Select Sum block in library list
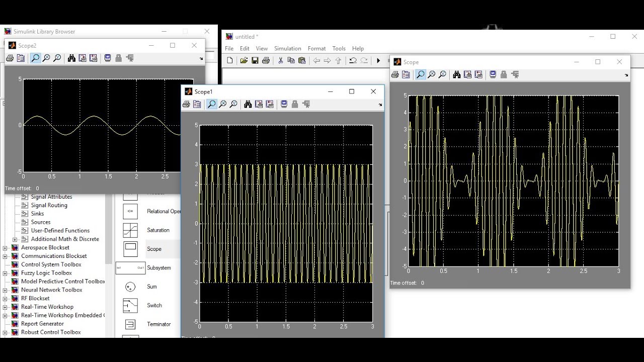This screenshot has width=644, height=362. coord(152,287)
